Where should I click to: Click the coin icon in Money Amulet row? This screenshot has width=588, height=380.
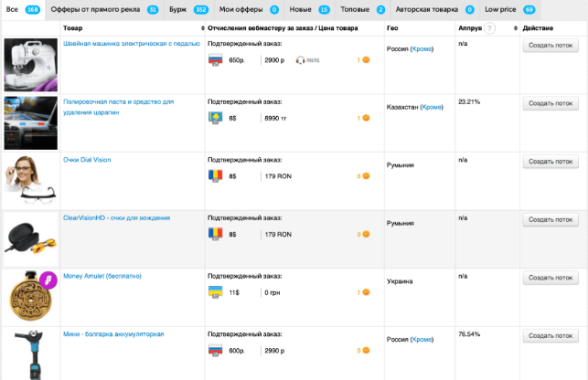tap(366, 292)
